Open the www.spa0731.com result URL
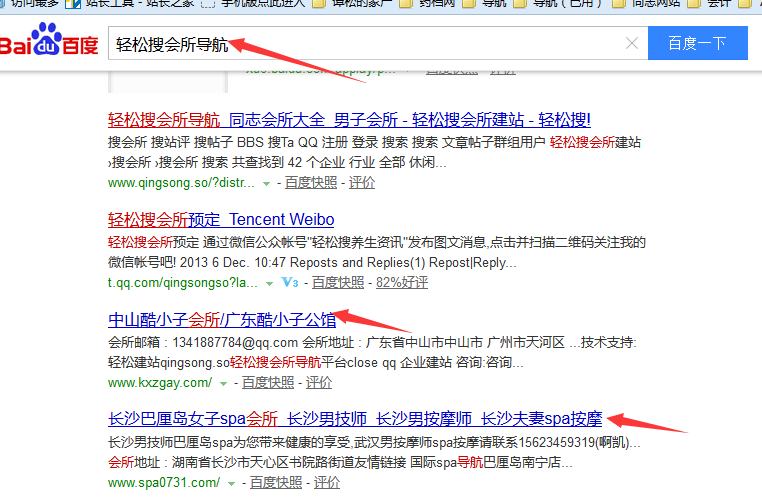The width and height of the screenshot is (762, 502). [x=164, y=483]
